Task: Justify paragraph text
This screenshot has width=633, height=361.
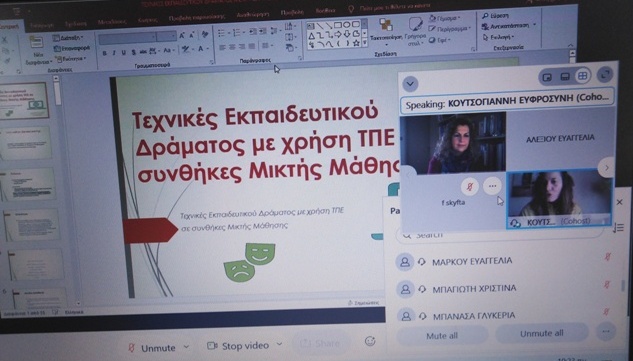Action: pyautogui.click(x=252, y=46)
